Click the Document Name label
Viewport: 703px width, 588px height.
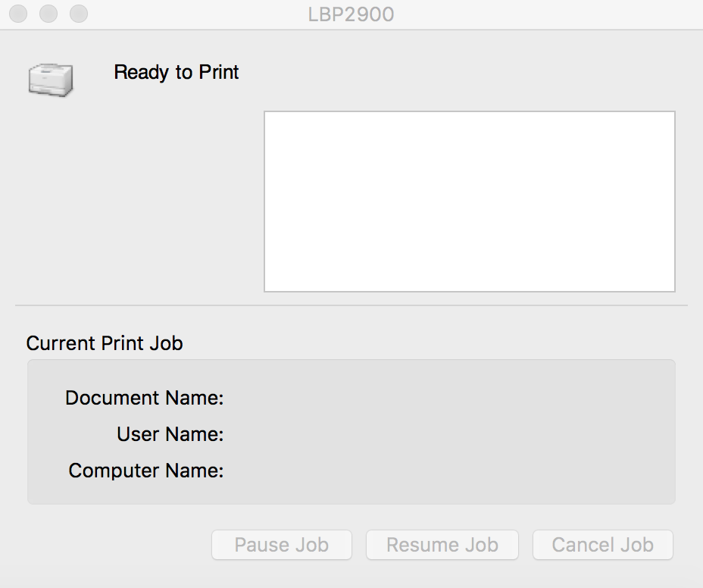point(144,398)
